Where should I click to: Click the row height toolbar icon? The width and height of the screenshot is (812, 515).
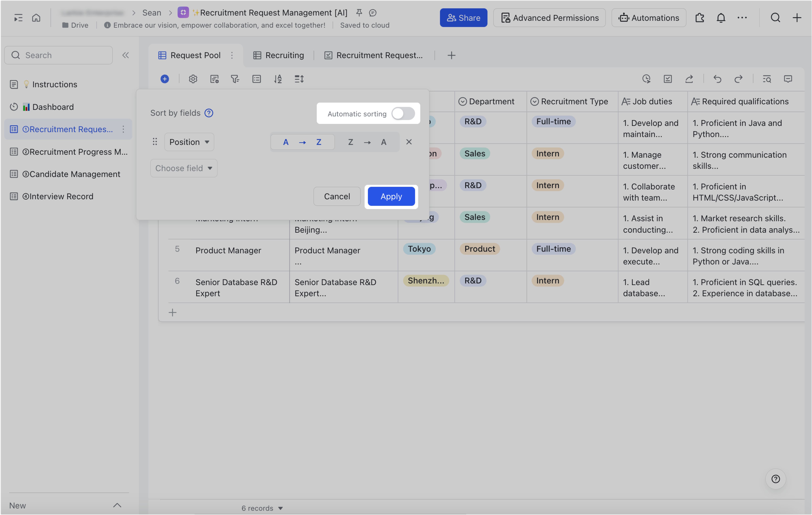(299, 79)
